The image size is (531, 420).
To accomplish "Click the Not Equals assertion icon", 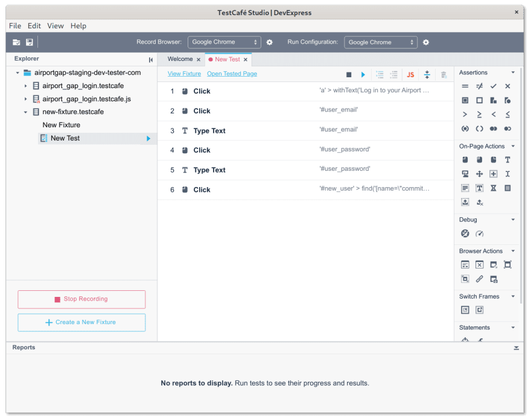I will click(479, 86).
